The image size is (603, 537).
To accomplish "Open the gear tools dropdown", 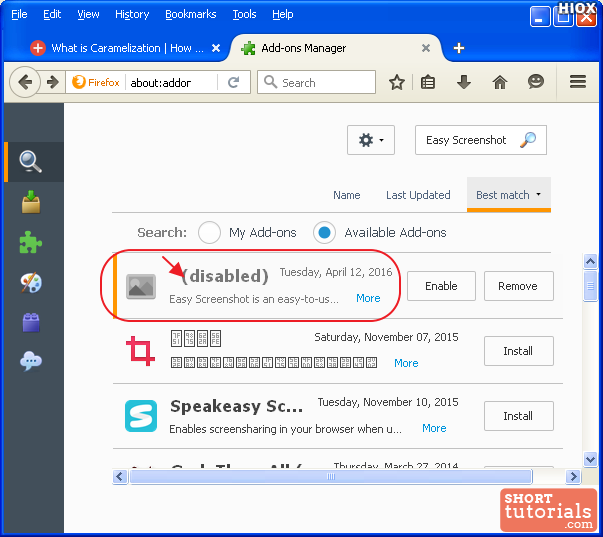I will tap(371, 140).
